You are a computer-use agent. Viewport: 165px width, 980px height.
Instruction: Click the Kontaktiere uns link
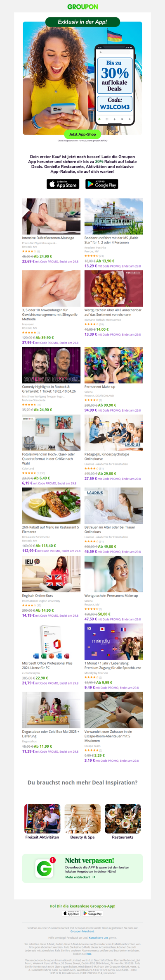(x=99, y=937)
